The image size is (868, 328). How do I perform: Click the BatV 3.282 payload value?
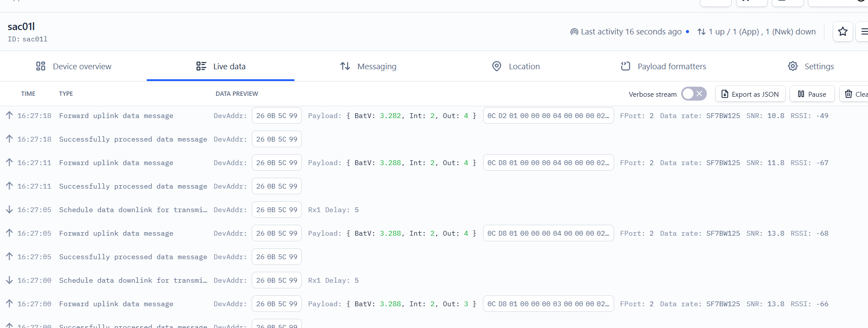[390, 115]
